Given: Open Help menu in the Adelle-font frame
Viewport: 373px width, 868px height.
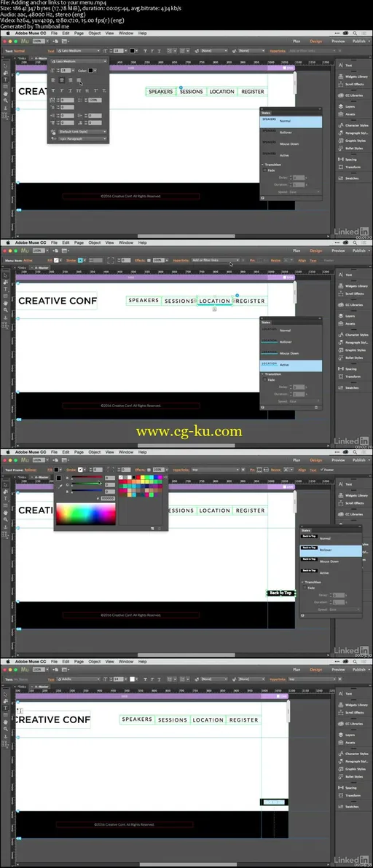Looking at the screenshot, I should tap(143, 661).
